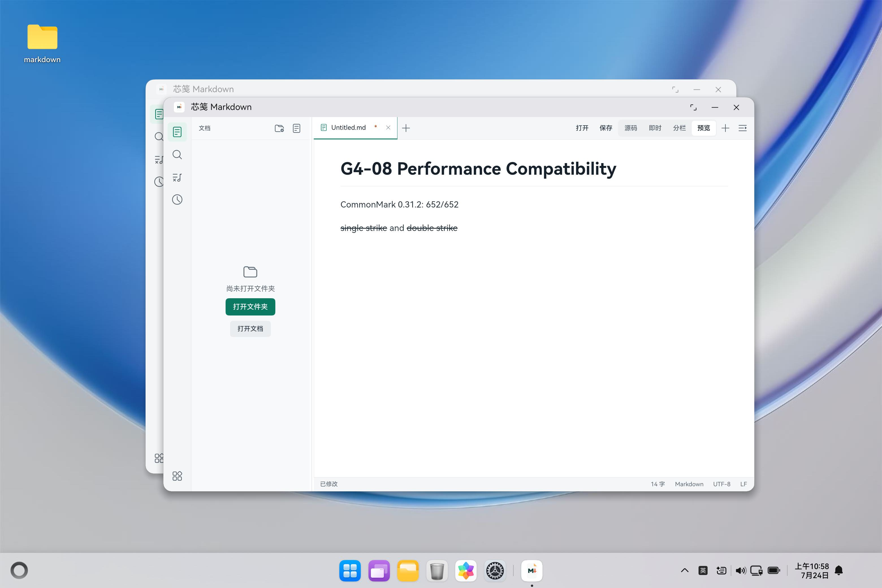Click 打开 in the toolbar

[582, 128]
